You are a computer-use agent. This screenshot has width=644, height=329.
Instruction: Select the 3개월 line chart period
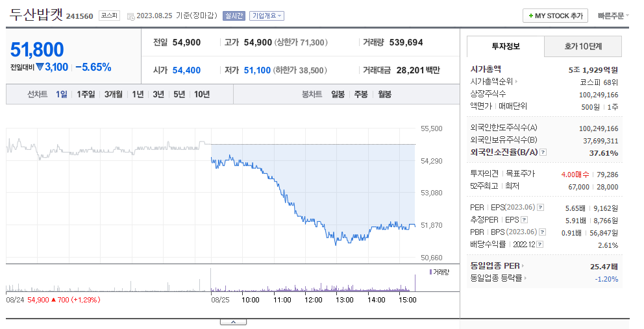pos(114,95)
